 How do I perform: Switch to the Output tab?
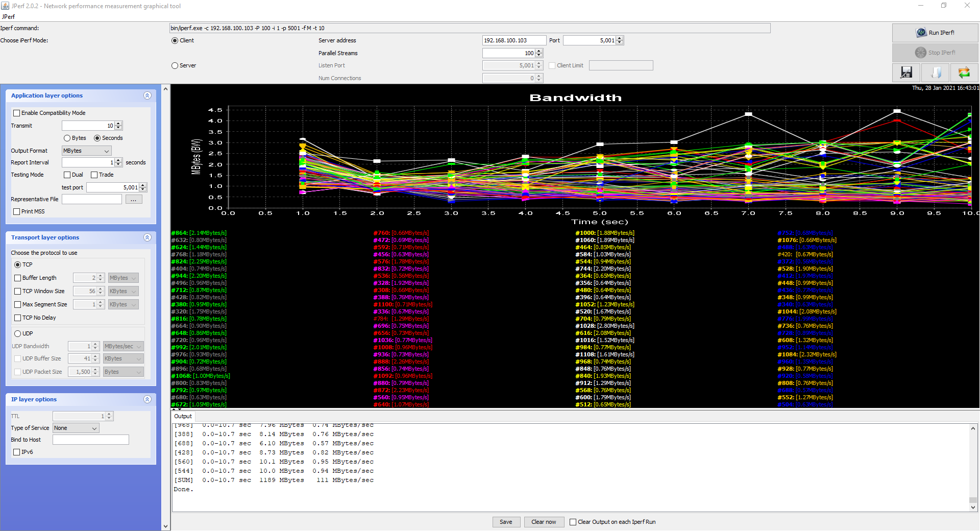point(182,416)
